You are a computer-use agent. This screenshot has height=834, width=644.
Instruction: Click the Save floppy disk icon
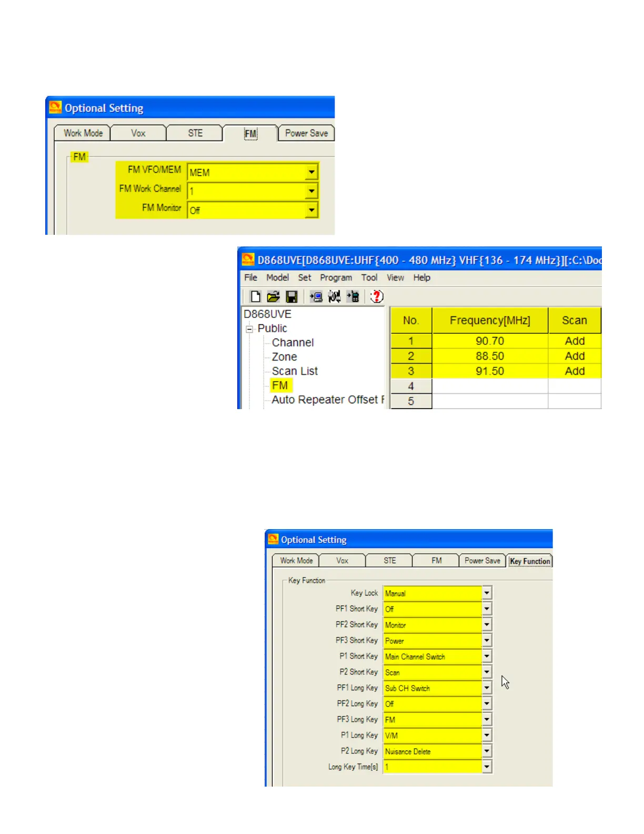pyautogui.click(x=291, y=296)
